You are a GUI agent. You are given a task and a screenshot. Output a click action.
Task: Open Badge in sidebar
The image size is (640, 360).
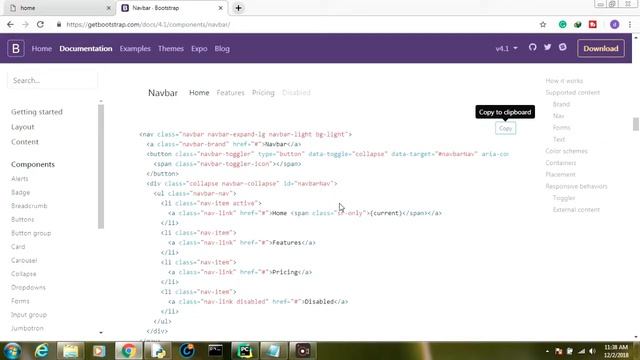(x=20, y=192)
